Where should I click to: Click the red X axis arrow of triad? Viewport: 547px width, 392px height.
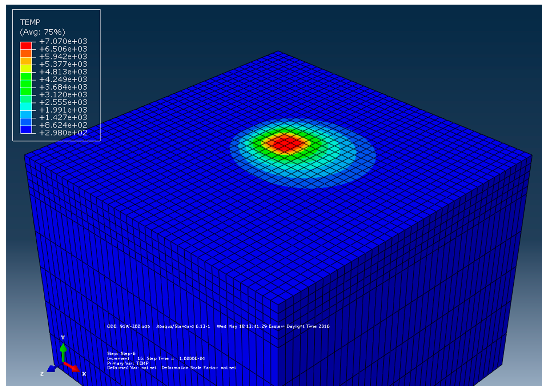coord(72,367)
